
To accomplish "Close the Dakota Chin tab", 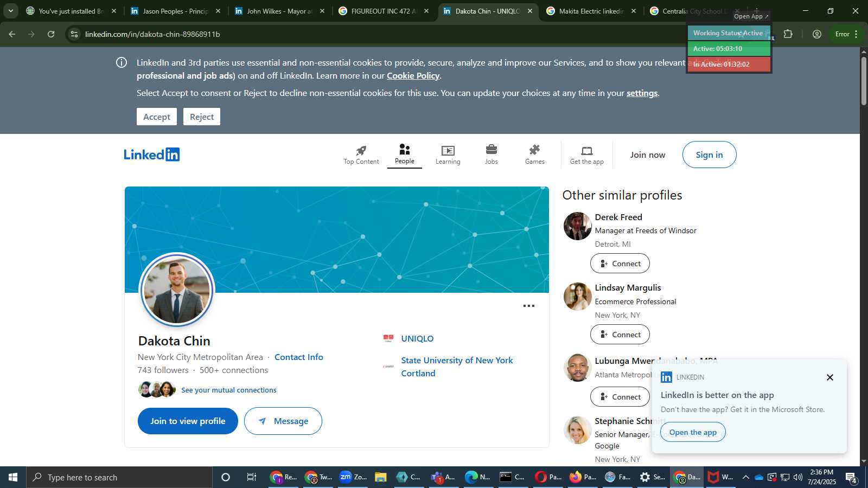I will pos(530,11).
